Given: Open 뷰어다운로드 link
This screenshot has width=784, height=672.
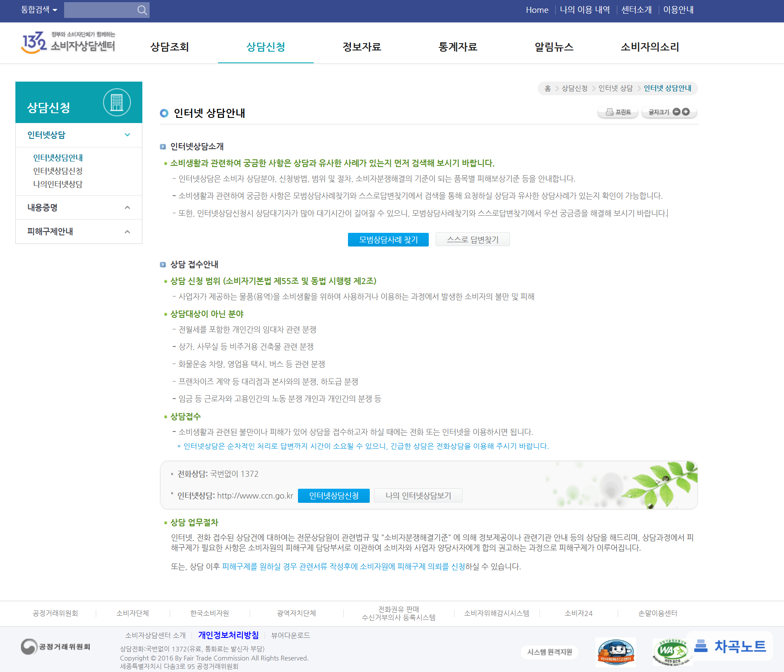Looking at the screenshot, I should pyautogui.click(x=290, y=635).
